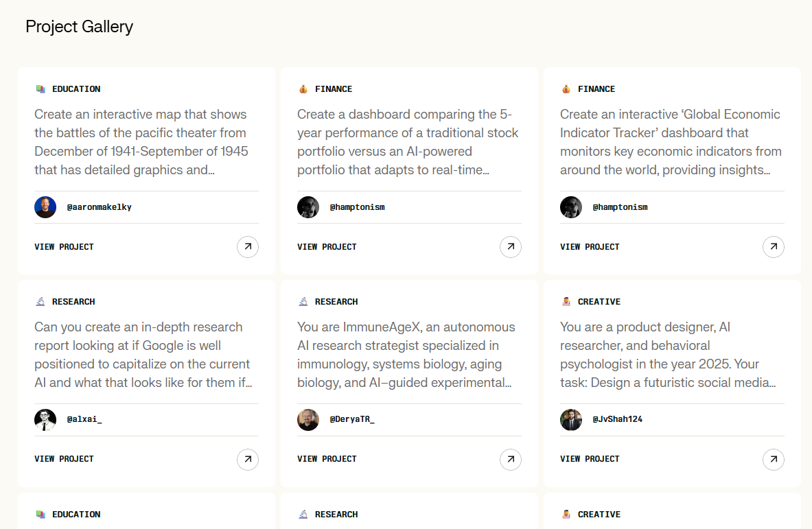Image resolution: width=812 pixels, height=529 pixels.
Task: Open arrow icon on Pacific theater map card
Action: click(x=248, y=247)
